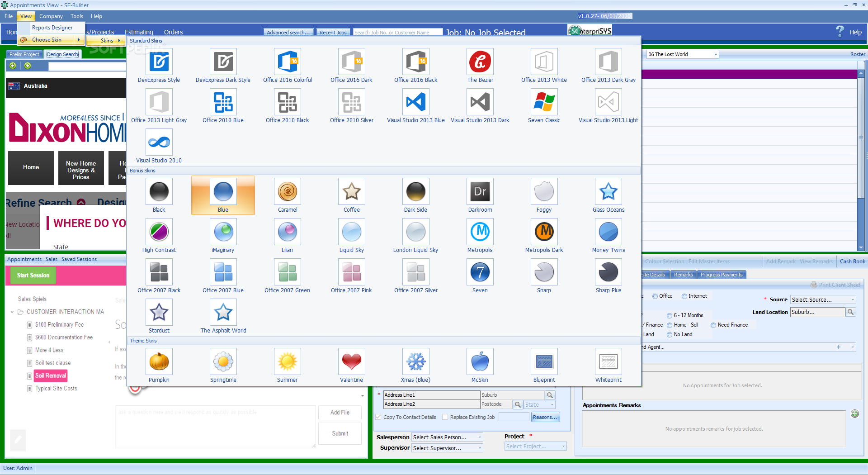The height and width of the screenshot is (475, 868).
Task: Click the green add appointment remark icon
Action: (x=855, y=413)
